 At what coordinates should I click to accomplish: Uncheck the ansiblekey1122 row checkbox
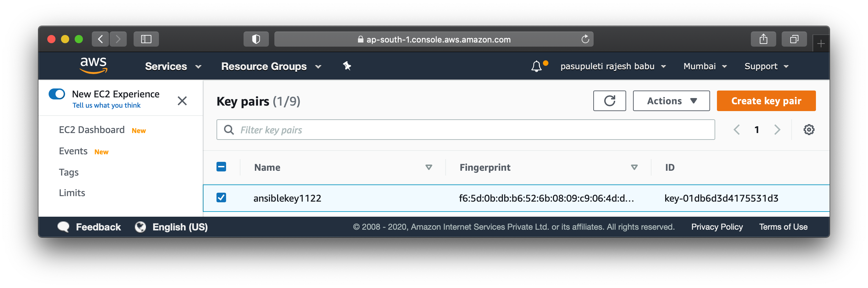[221, 198]
